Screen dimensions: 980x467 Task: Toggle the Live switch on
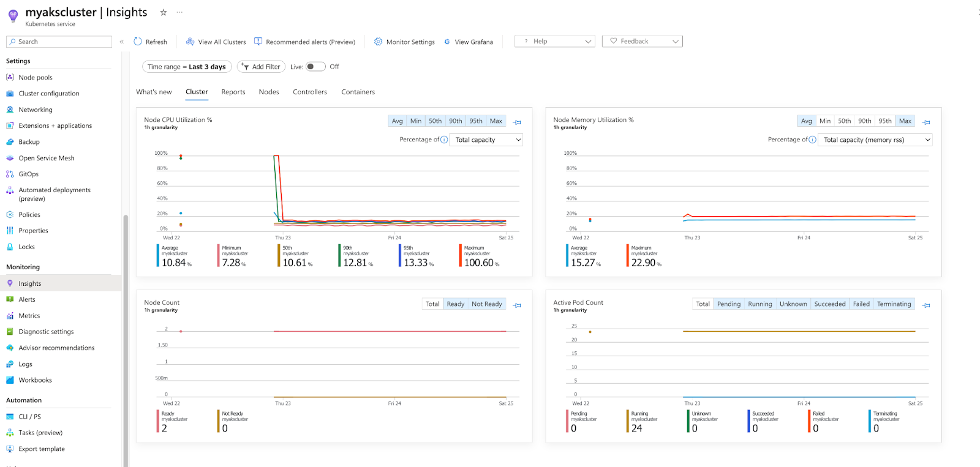tap(315, 67)
